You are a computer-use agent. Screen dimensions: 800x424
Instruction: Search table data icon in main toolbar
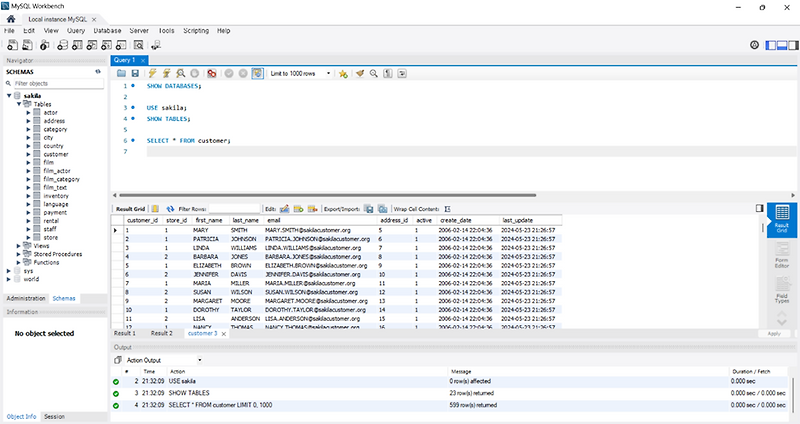(x=138, y=45)
